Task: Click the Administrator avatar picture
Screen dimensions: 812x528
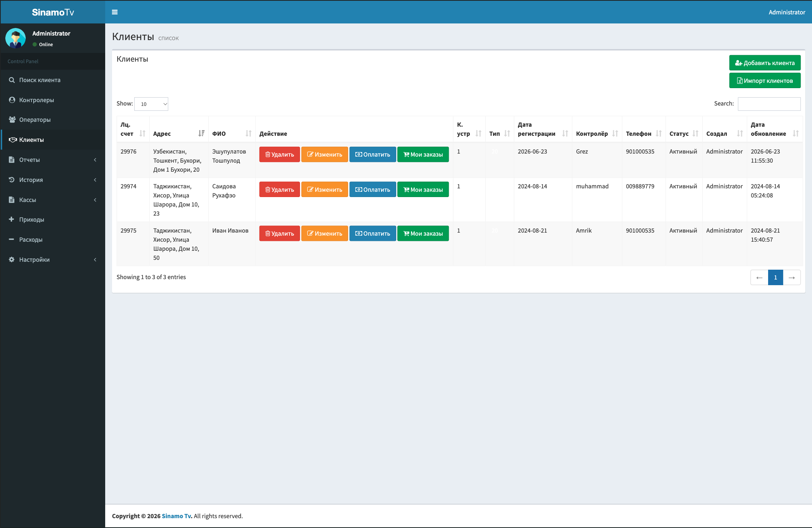Action: (16, 38)
